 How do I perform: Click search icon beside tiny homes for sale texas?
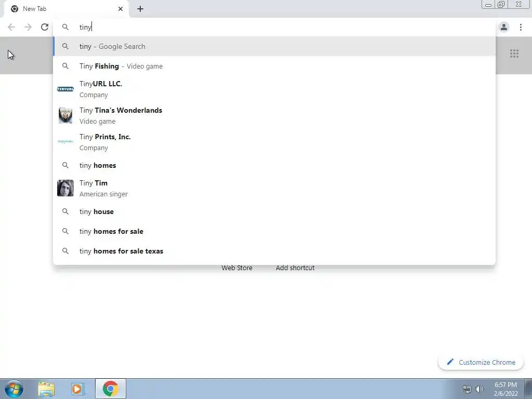coord(65,251)
